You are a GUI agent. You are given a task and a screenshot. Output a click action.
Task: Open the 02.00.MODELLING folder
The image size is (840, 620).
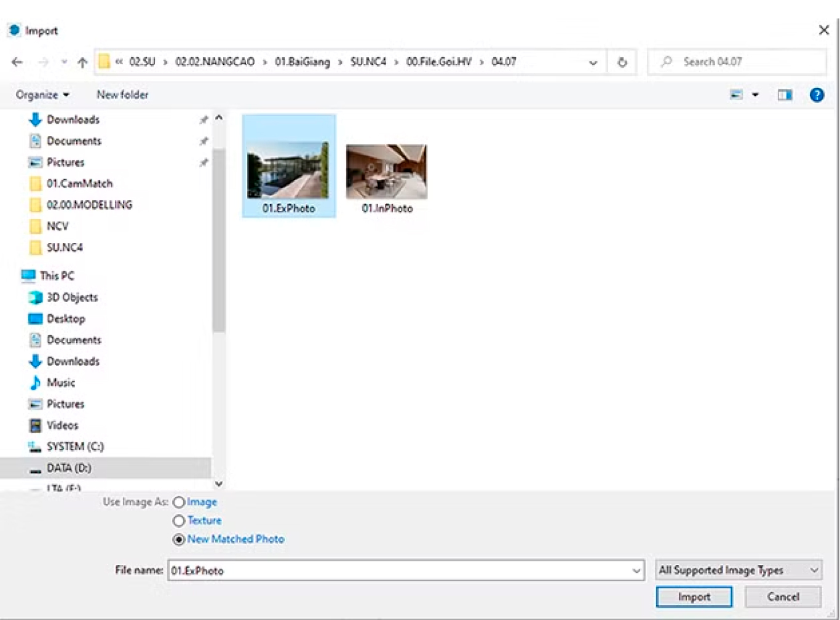point(89,205)
